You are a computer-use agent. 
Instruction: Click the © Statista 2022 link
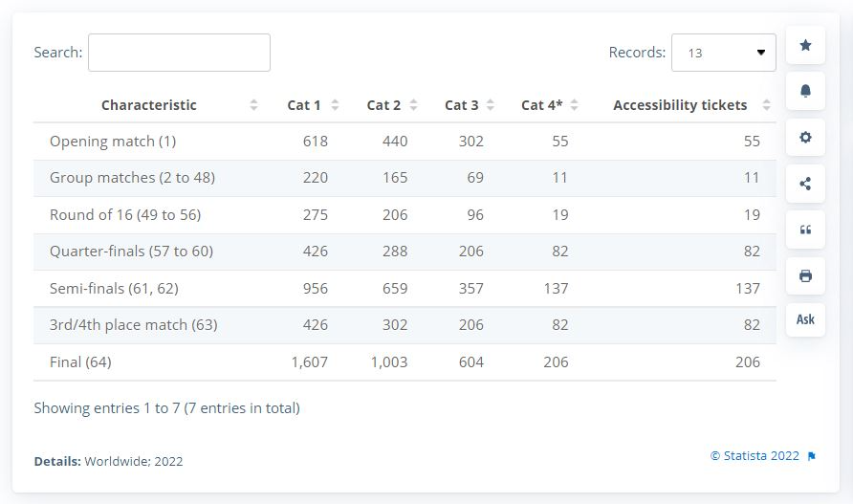tap(755, 456)
